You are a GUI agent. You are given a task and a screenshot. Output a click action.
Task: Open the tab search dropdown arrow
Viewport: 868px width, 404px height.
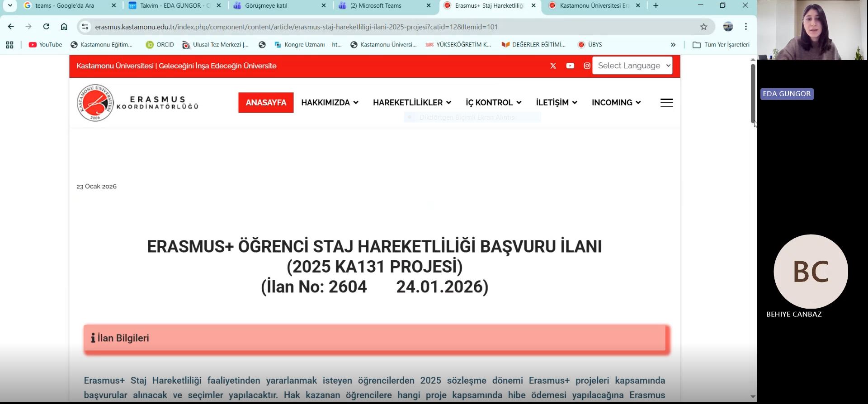[x=10, y=5]
